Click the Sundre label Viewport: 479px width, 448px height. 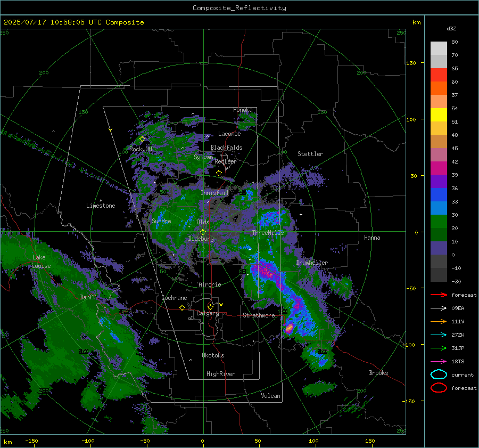tap(161, 221)
